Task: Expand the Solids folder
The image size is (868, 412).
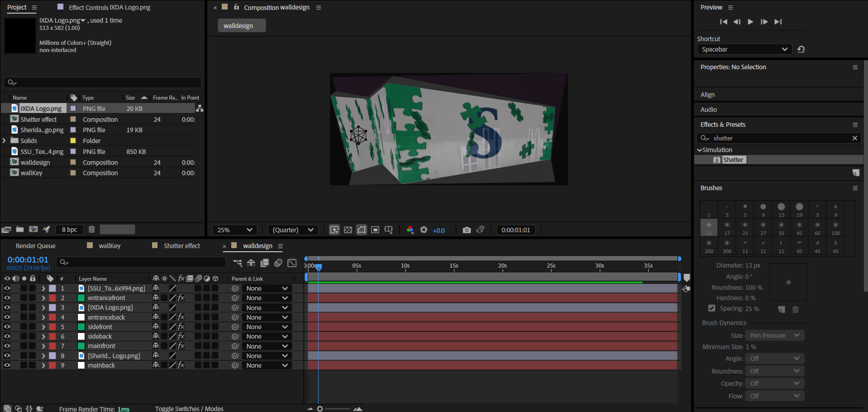Action: tap(5, 141)
